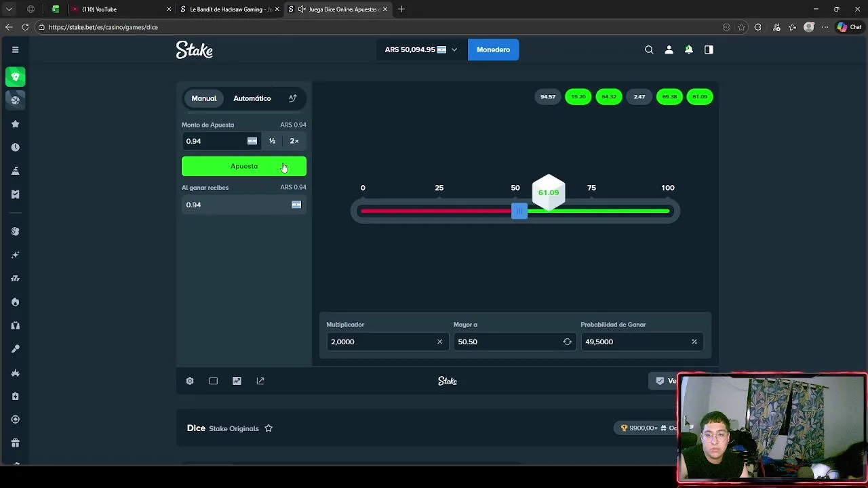Select the Juega Dice Online tab
The height and width of the screenshot is (488, 868).
[338, 9]
